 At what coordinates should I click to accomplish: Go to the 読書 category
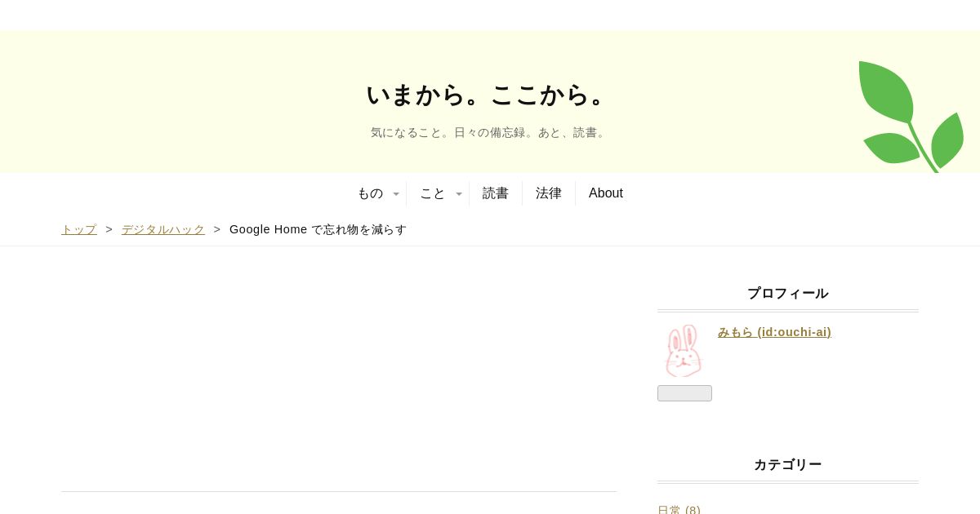pyautogui.click(x=496, y=193)
